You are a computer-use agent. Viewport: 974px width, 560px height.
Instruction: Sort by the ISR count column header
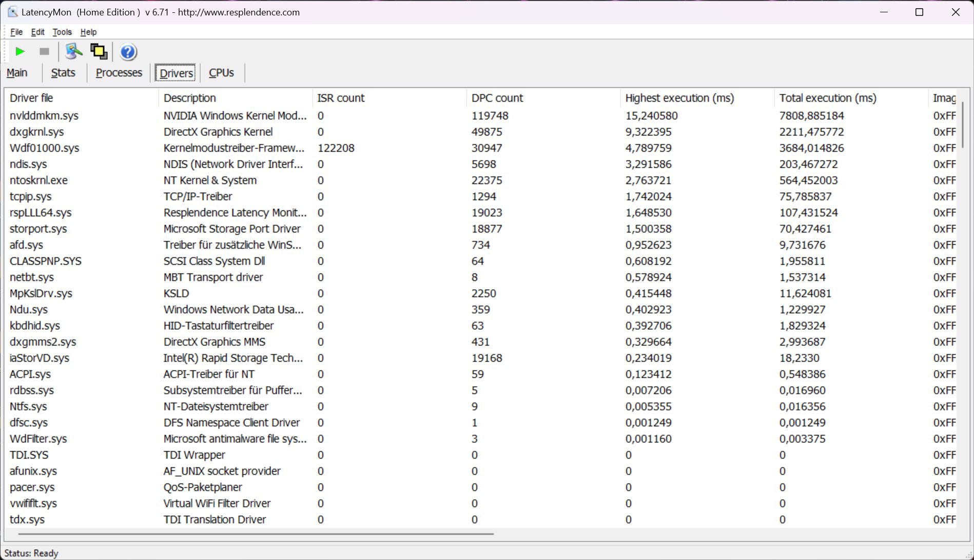click(341, 98)
